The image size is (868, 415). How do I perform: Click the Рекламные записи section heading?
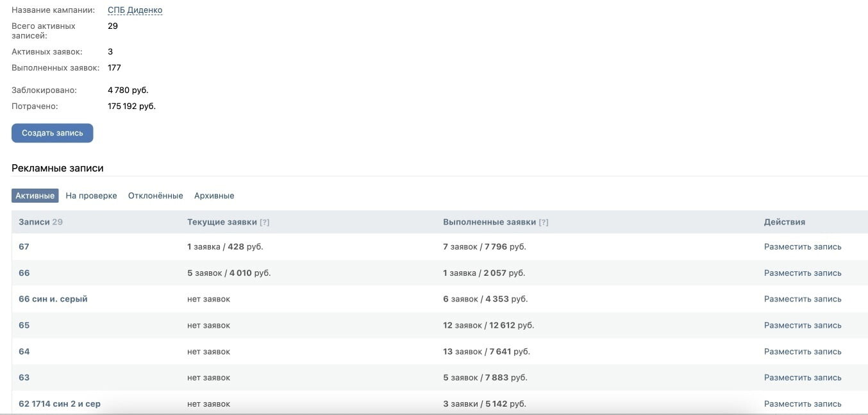coord(58,168)
